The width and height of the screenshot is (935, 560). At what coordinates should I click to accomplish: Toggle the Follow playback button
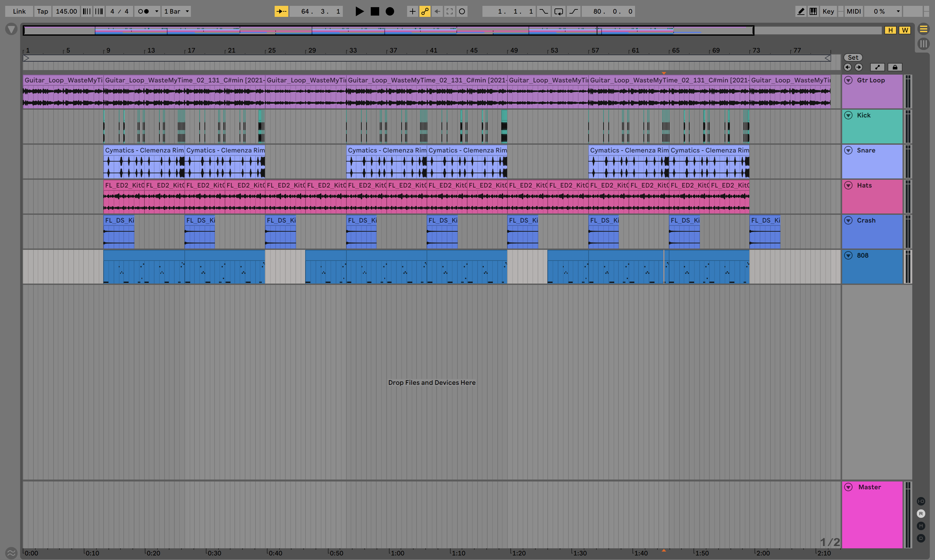point(281,11)
